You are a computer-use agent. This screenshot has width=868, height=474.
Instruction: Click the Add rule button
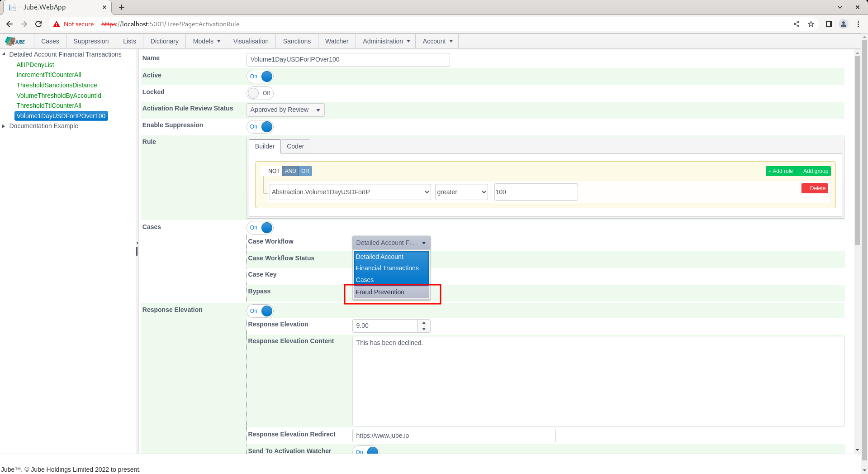tap(781, 171)
